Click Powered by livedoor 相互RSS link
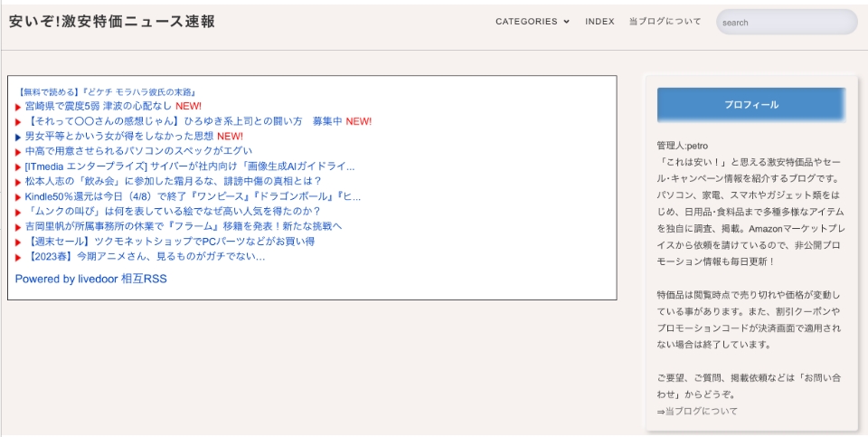The width and height of the screenshot is (868, 437). pyautogui.click(x=90, y=279)
